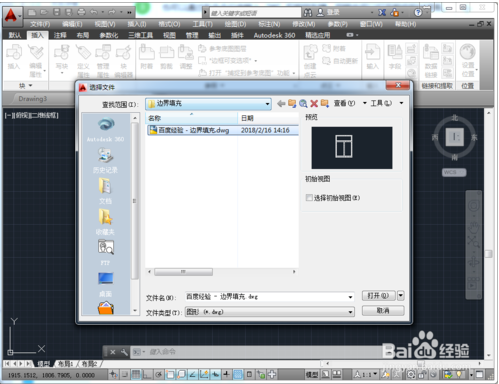Switch to the Annotate (注释) ribbon tab
The width and height of the screenshot is (499, 384).
60,35
